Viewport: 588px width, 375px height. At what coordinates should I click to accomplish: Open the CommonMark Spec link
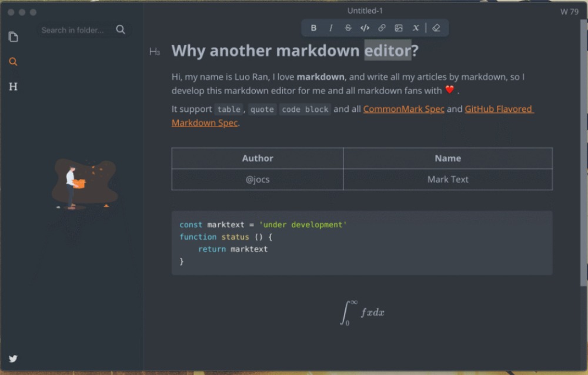[403, 109]
